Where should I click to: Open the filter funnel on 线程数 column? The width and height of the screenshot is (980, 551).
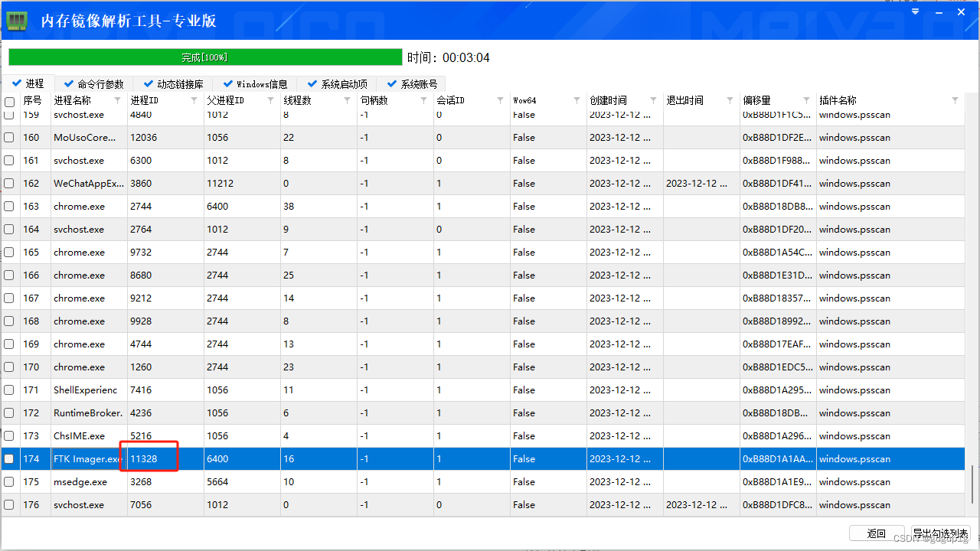(x=347, y=101)
